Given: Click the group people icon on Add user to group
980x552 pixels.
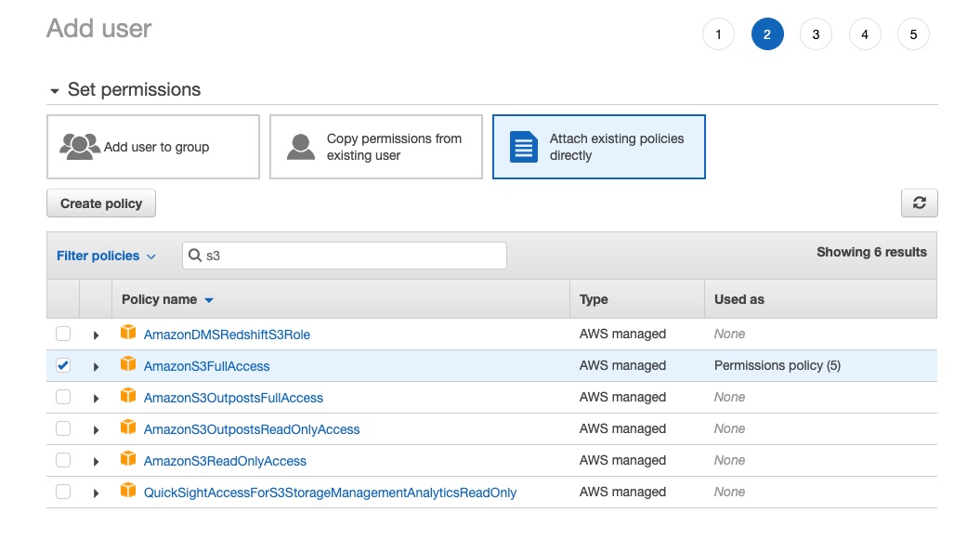Looking at the screenshot, I should pos(79,147).
